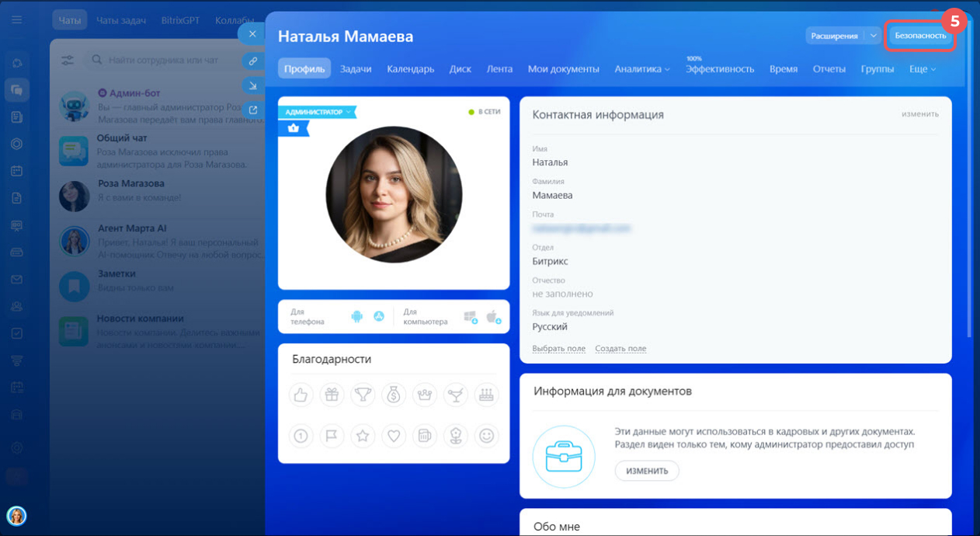
Task: Select the thumbs-up gratitude badge
Action: (x=301, y=395)
